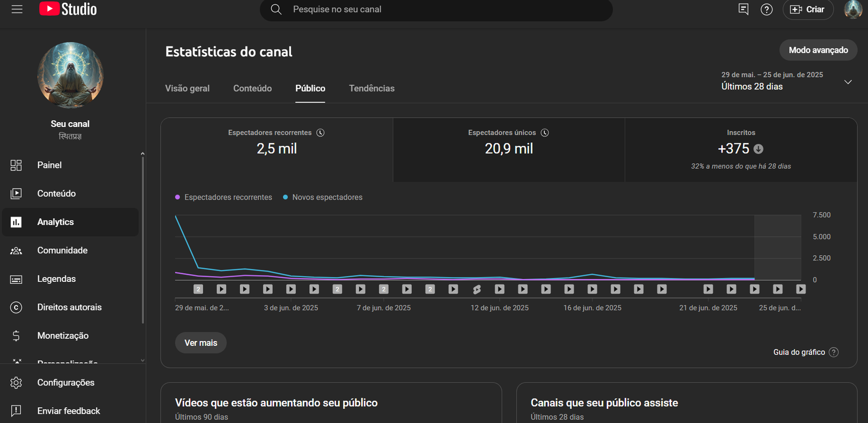The image size is (868, 423).
Task: Select the Público tab
Action: (x=310, y=89)
